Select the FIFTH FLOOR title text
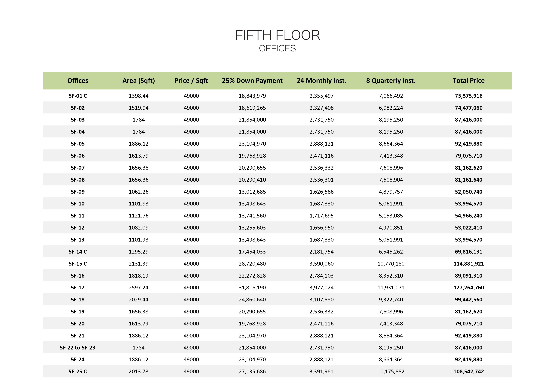The width and height of the screenshot is (555, 392). coord(277,35)
